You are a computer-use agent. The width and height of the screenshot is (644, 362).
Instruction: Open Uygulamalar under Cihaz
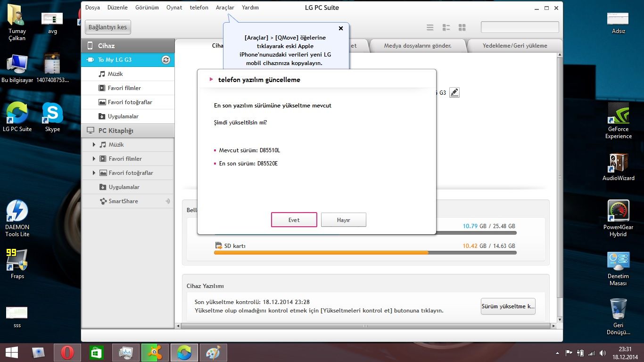pyautogui.click(x=128, y=116)
